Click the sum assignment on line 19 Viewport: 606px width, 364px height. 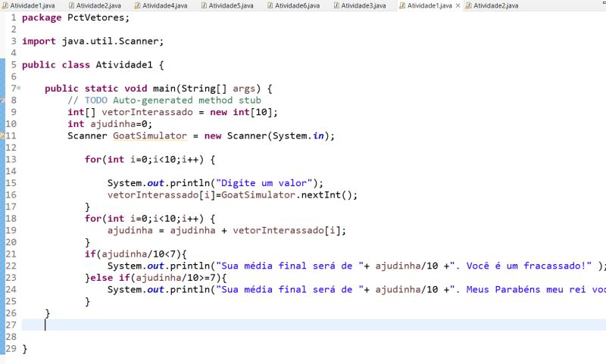click(x=226, y=231)
